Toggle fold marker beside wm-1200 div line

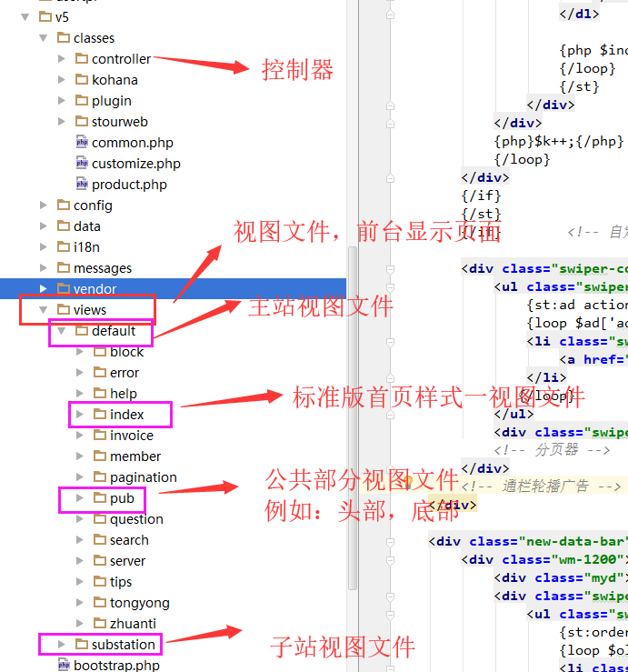click(x=390, y=559)
